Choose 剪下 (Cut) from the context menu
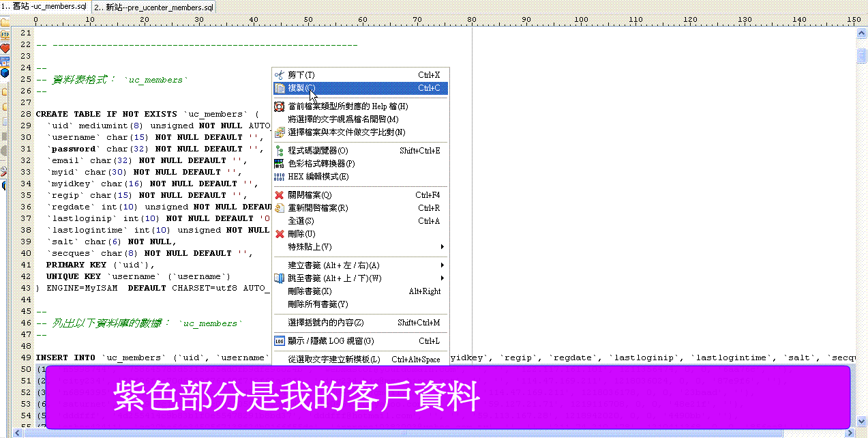 (x=360, y=75)
